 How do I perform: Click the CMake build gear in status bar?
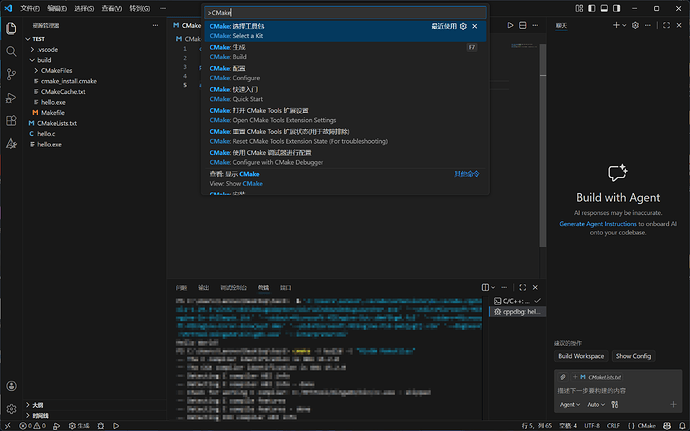(79, 426)
